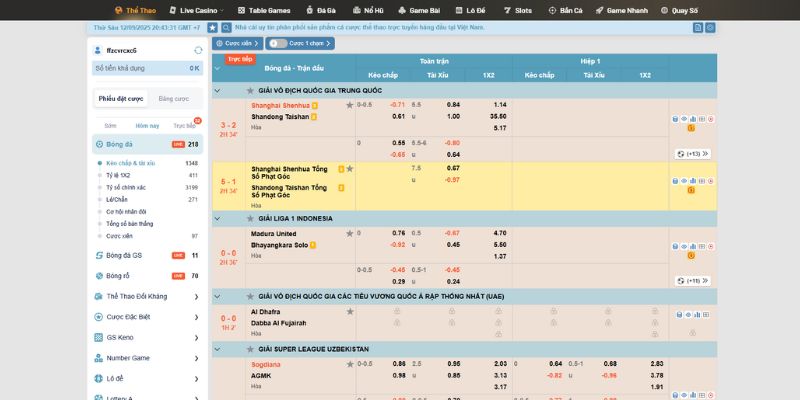
Task: Open the Đá Gà menu
Action: 321,10
